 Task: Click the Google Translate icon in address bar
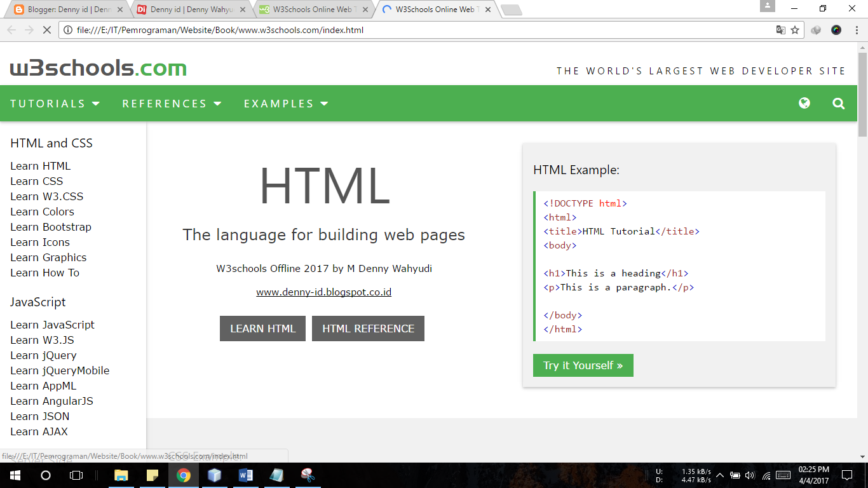(x=781, y=30)
